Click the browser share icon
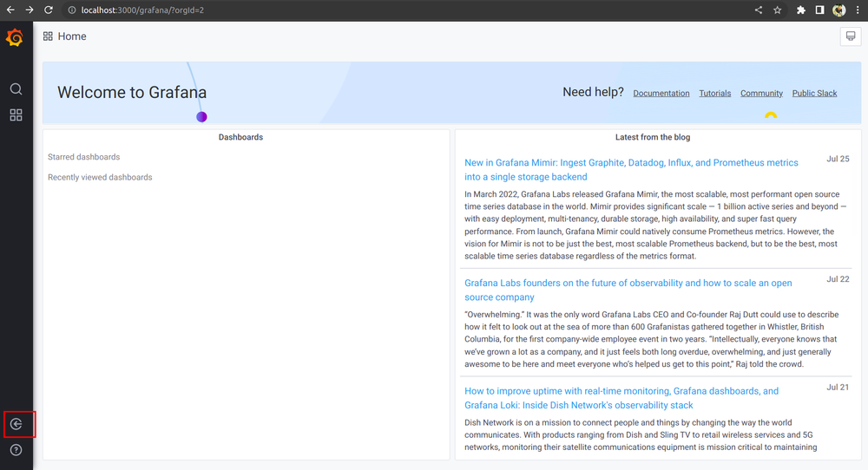The image size is (868, 470). click(x=759, y=10)
